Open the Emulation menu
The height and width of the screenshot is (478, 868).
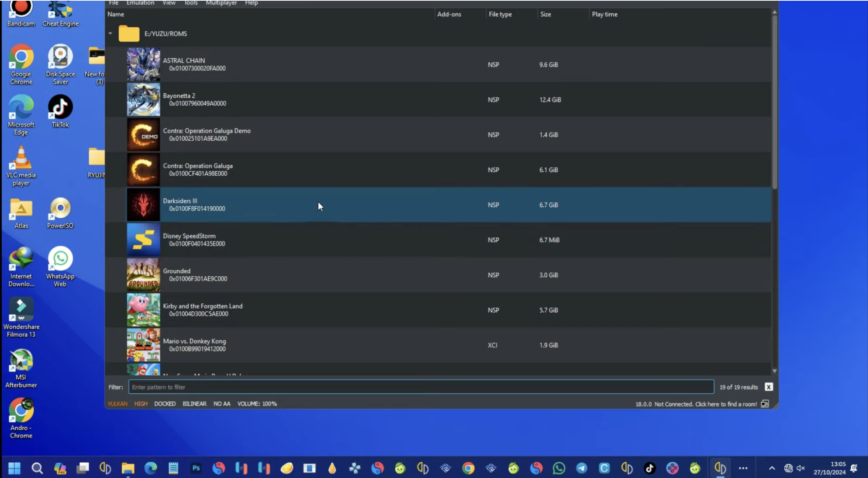click(140, 3)
